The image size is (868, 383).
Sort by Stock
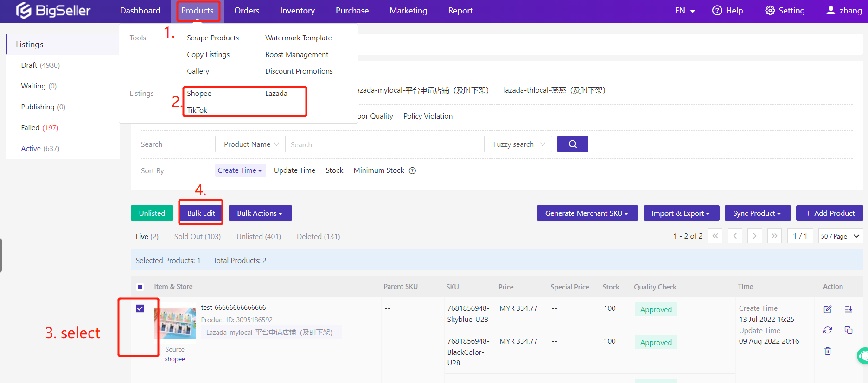(x=334, y=170)
